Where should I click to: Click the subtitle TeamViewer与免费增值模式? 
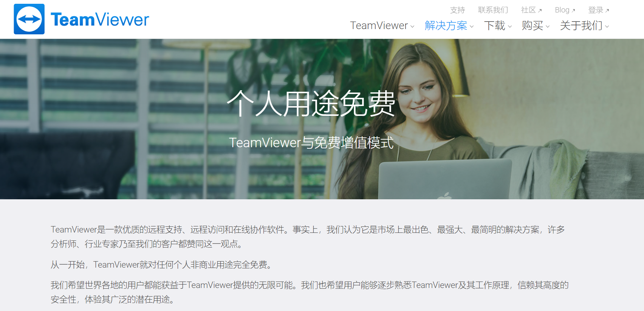[311, 143]
